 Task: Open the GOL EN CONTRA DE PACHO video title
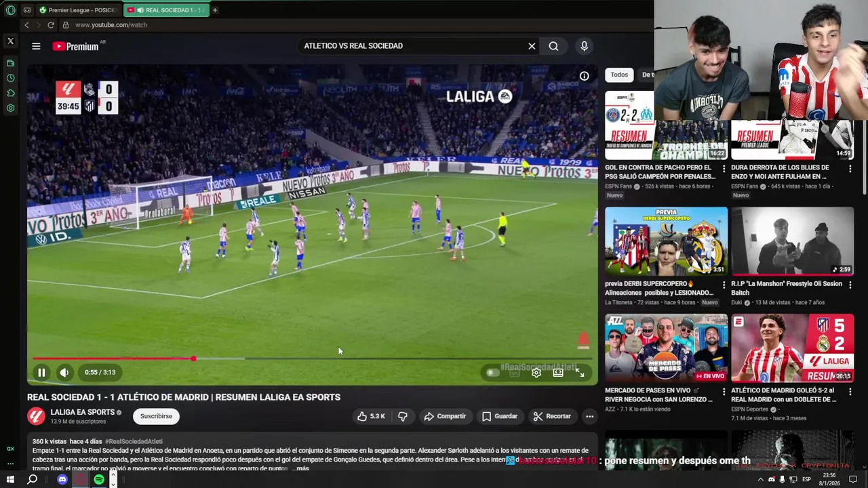(x=660, y=172)
